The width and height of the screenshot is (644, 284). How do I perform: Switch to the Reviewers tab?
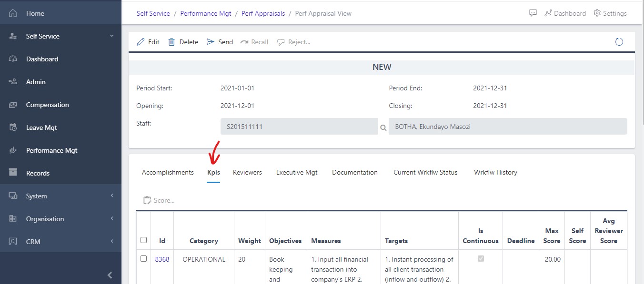[x=247, y=172]
